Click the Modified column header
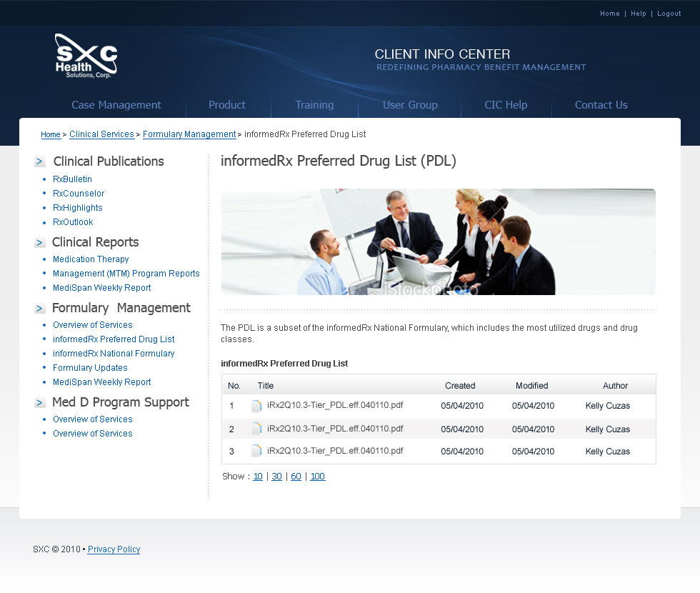700x593 pixels. point(531,386)
